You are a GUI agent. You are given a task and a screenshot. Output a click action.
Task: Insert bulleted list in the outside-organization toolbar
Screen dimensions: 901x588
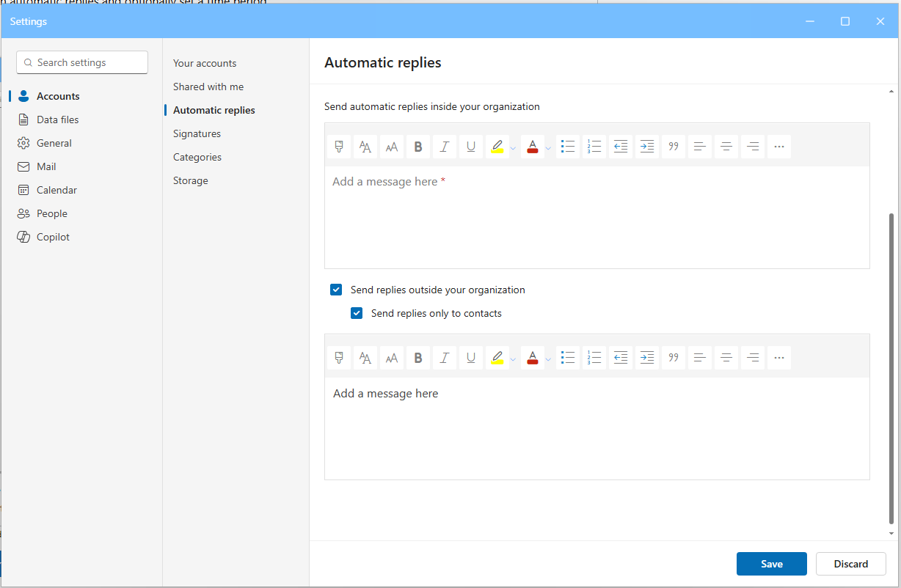[x=568, y=358]
